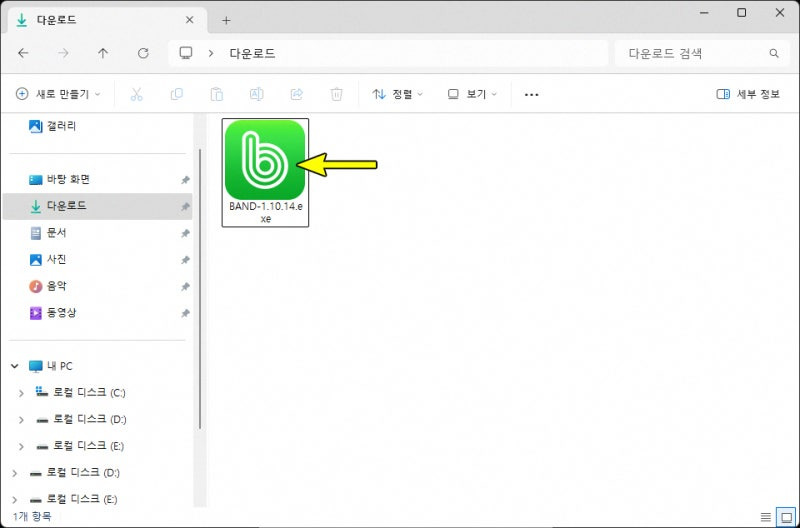
Task: Unpin 바탕 화면 via its pin icon
Action: tap(185, 180)
